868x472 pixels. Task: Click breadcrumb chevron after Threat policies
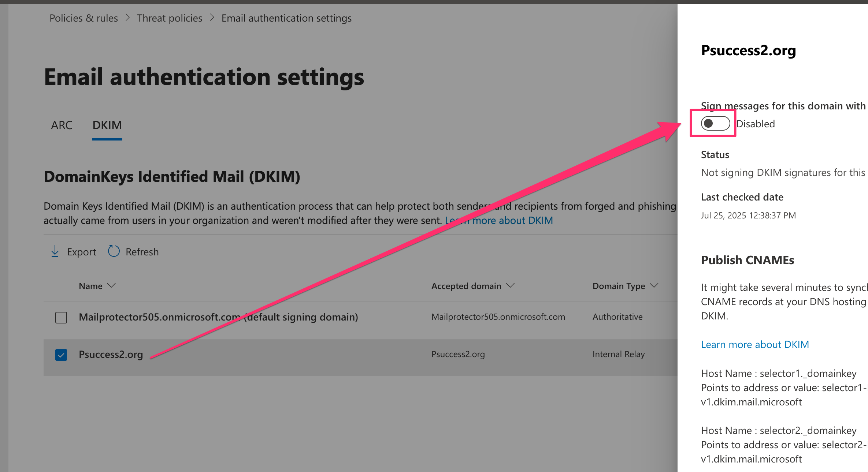(212, 18)
